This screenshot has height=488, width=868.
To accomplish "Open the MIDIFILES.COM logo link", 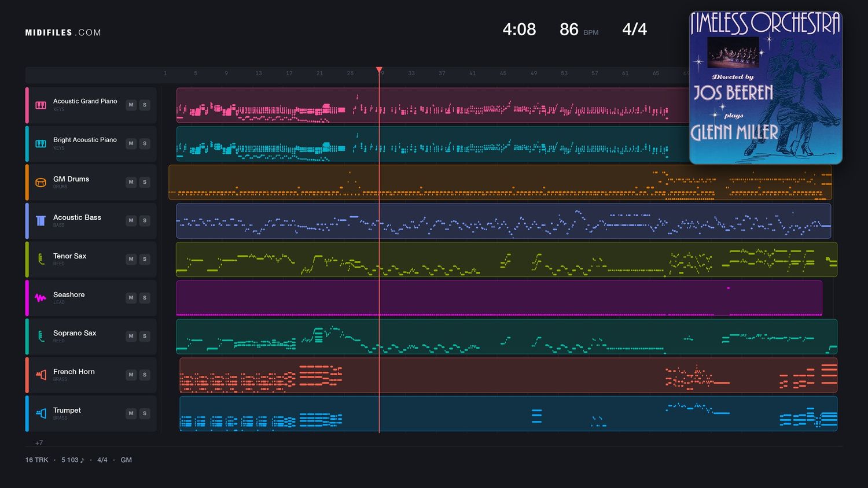I will [x=63, y=33].
